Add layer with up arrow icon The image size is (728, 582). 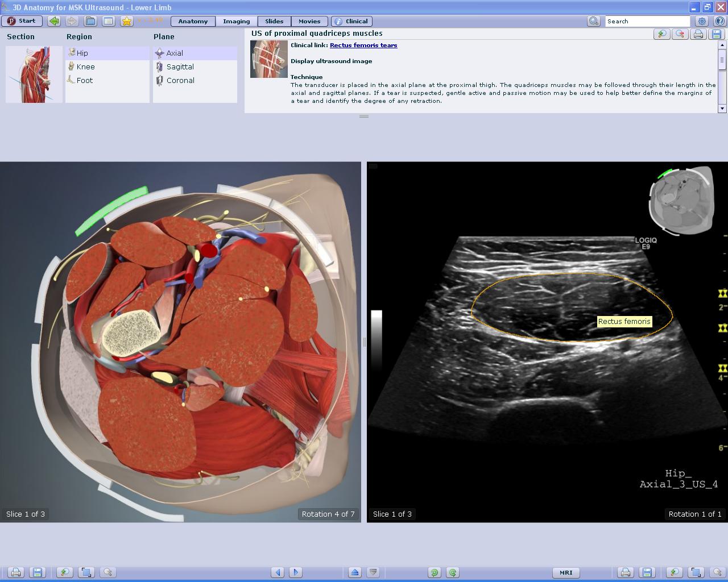355,572
